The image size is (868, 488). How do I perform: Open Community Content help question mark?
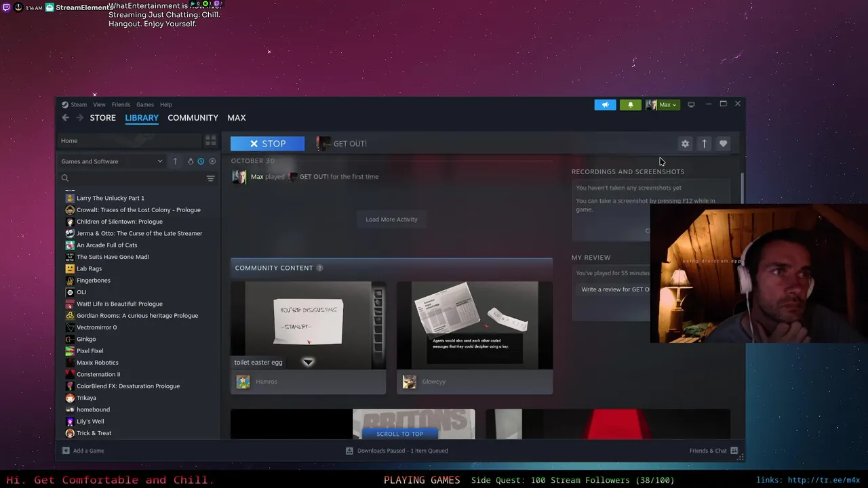319,268
